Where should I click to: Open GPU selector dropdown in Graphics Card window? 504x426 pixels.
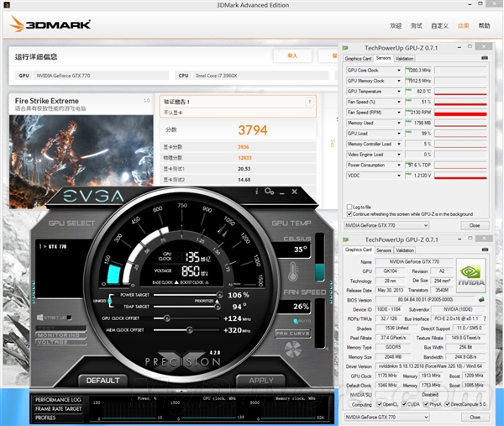pyautogui.click(x=386, y=417)
